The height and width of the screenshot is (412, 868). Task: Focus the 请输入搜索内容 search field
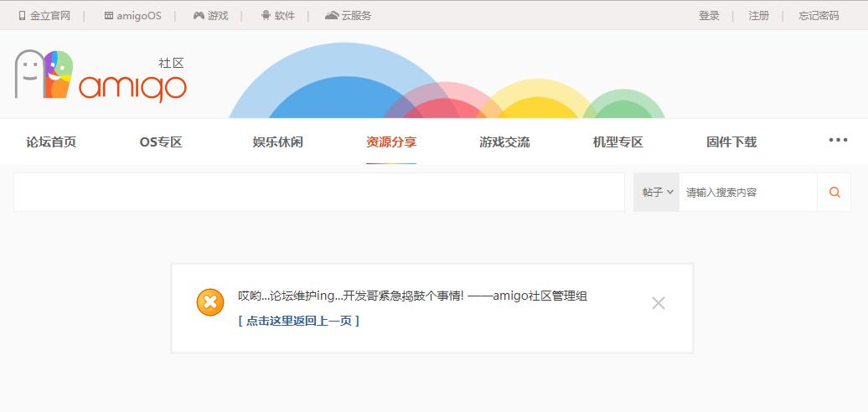748,192
